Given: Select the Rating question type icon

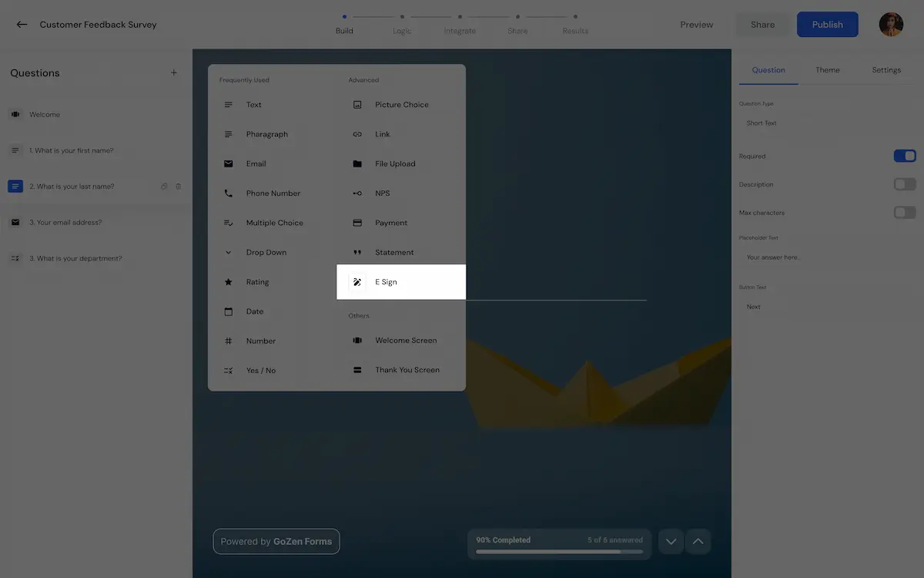Looking at the screenshot, I should coord(228,282).
